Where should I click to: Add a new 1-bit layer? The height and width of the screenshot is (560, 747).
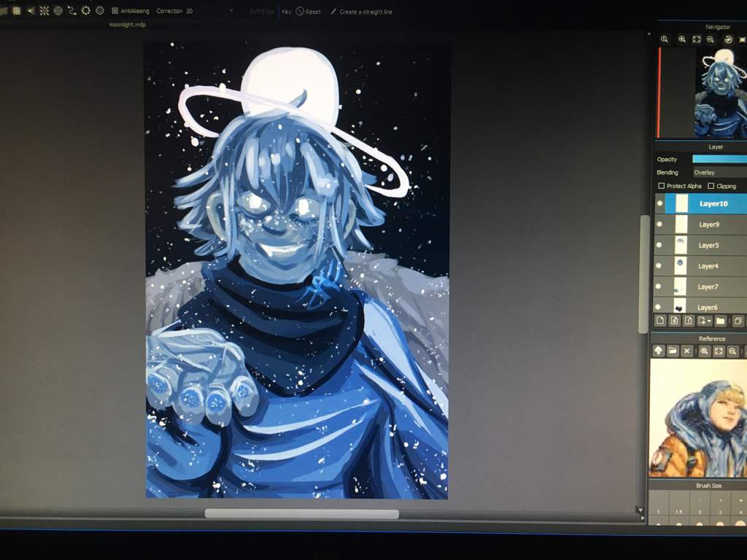[689, 321]
